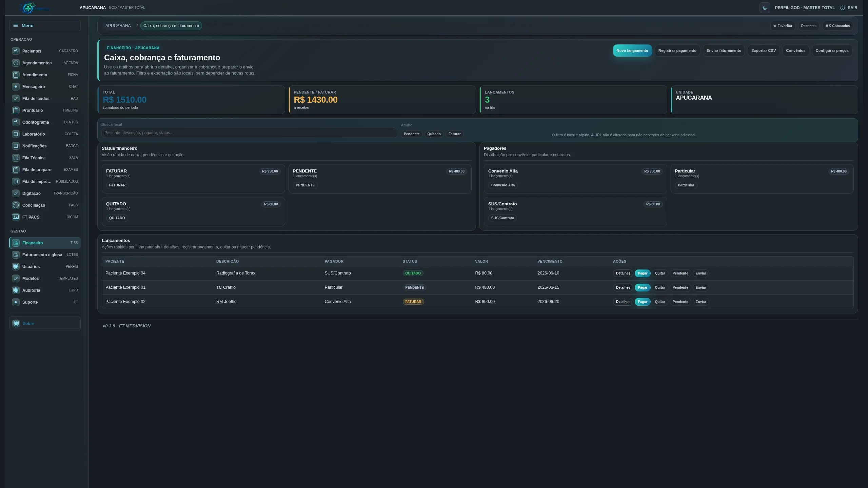
Task: Click the Fila de laudos pencil icon
Action: (16, 98)
